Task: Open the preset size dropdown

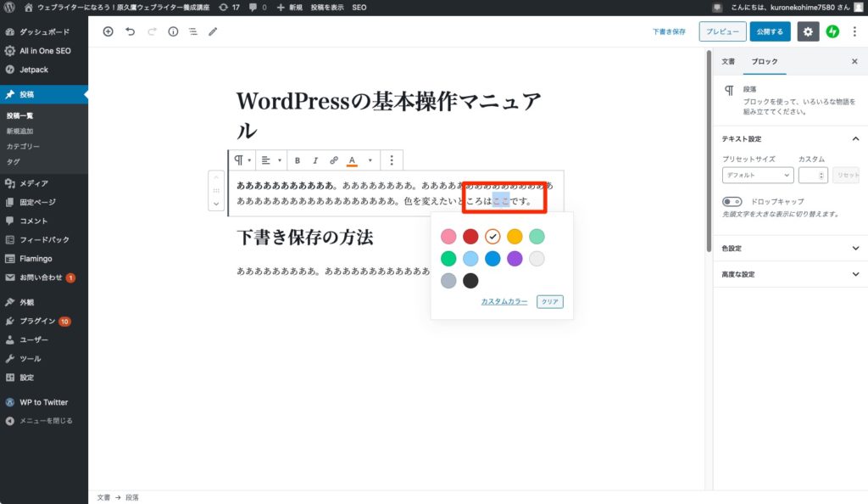Action: pyautogui.click(x=758, y=175)
